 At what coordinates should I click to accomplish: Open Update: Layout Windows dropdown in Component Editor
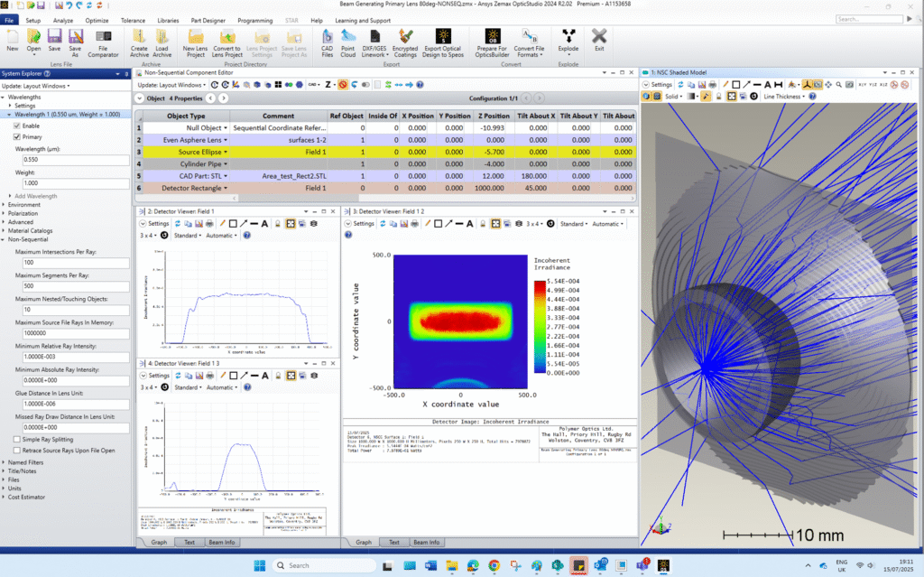pos(171,85)
